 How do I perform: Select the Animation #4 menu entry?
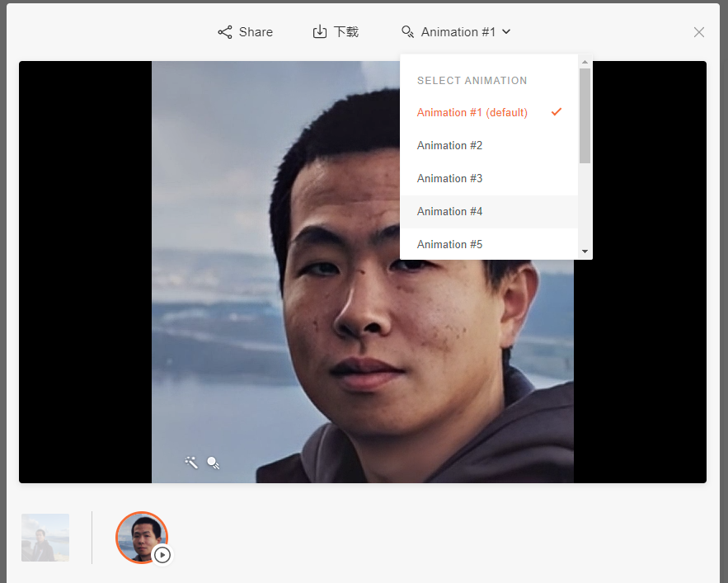[x=449, y=212]
